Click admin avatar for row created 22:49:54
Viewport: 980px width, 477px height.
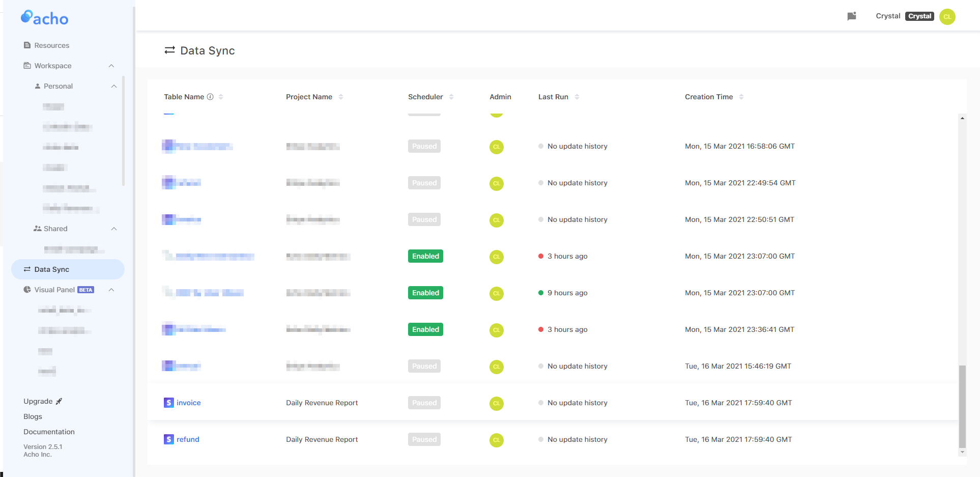click(497, 183)
